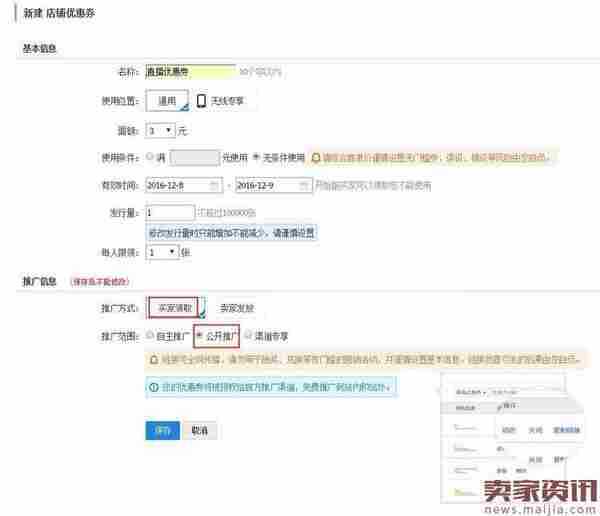
Task: Open calendar icon in end date field
Action: click(303, 186)
